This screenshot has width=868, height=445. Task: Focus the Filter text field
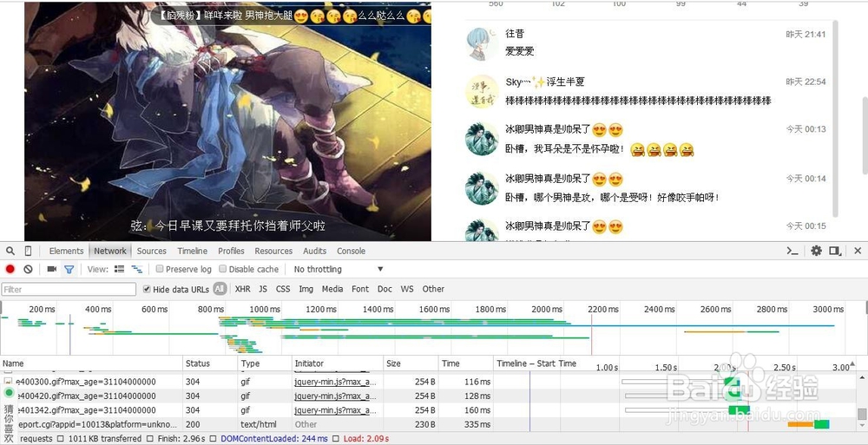[x=68, y=289]
